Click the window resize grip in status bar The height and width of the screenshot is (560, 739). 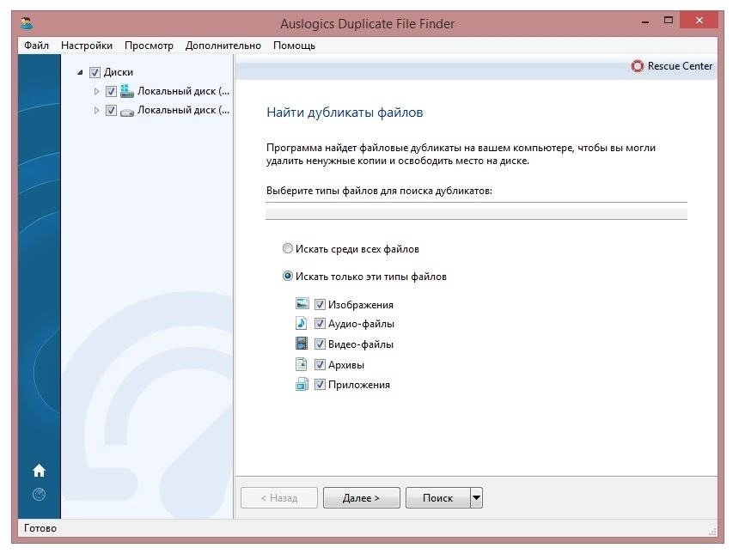(x=712, y=531)
